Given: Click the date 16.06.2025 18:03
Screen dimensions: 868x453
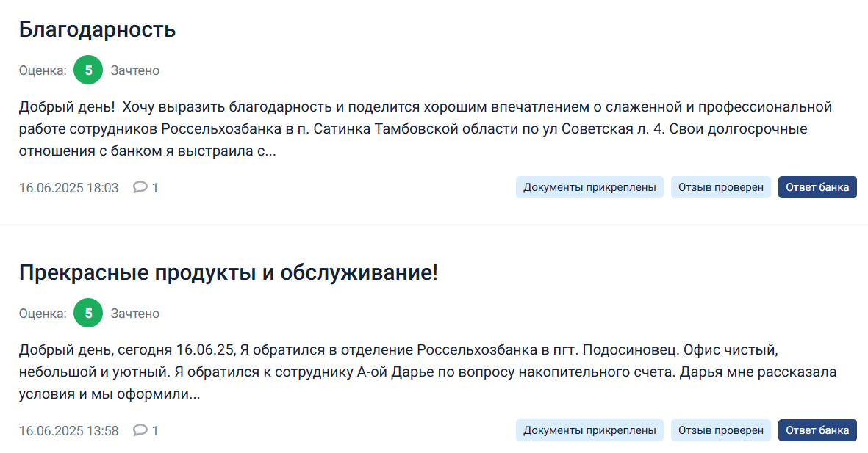Looking at the screenshot, I should tap(68, 188).
